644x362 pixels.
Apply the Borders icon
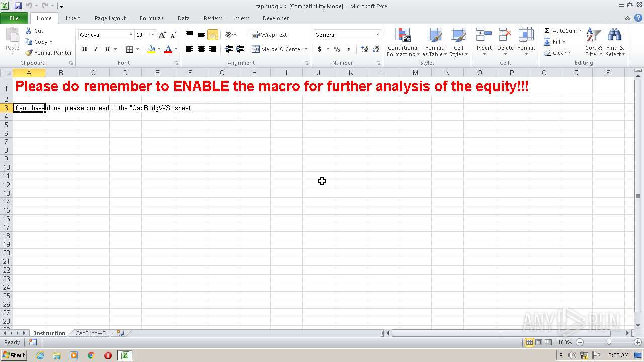point(129,49)
